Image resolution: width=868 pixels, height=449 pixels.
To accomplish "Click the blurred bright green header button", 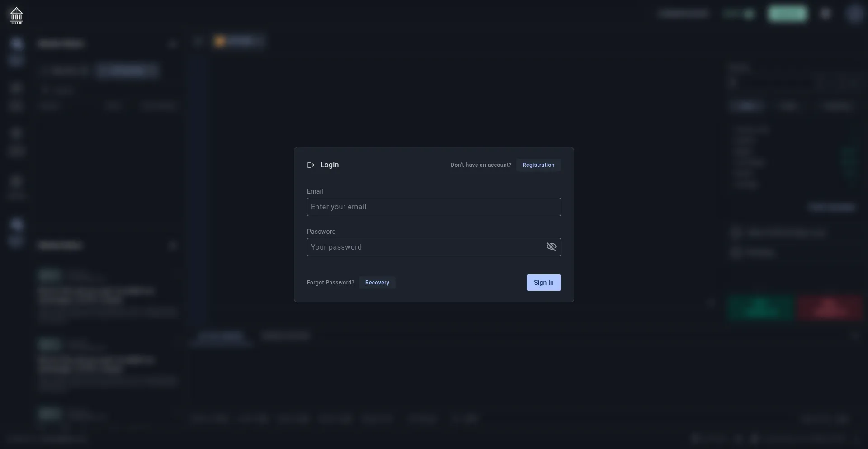I will click(787, 14).
